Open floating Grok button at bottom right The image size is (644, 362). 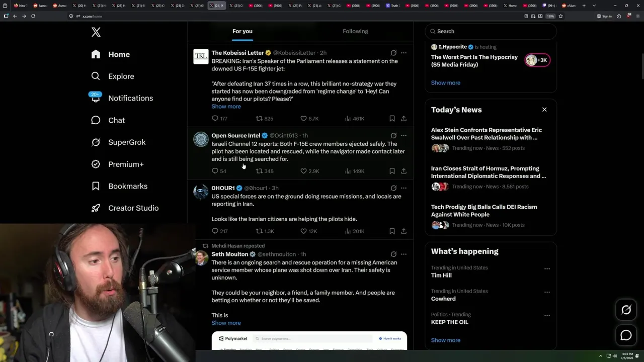pos(626,310)
